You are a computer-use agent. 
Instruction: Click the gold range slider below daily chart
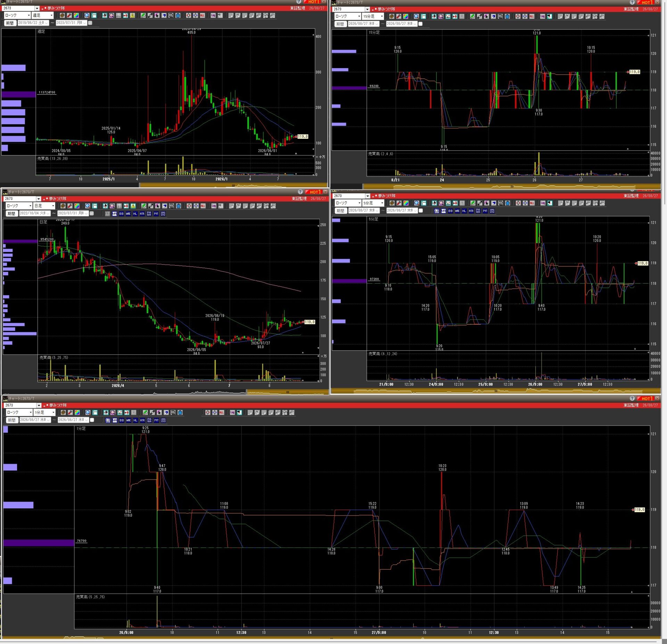tap(287, 392)
